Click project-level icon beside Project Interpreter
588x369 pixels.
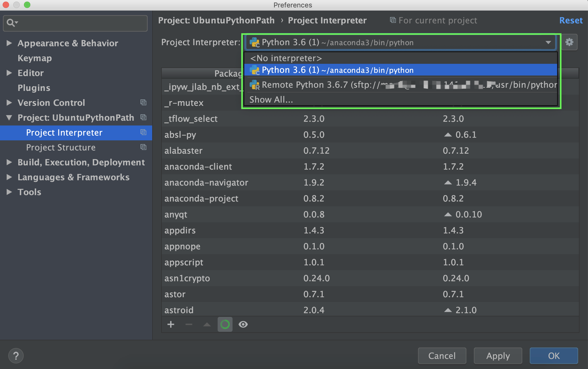click(x=143, y=132)
